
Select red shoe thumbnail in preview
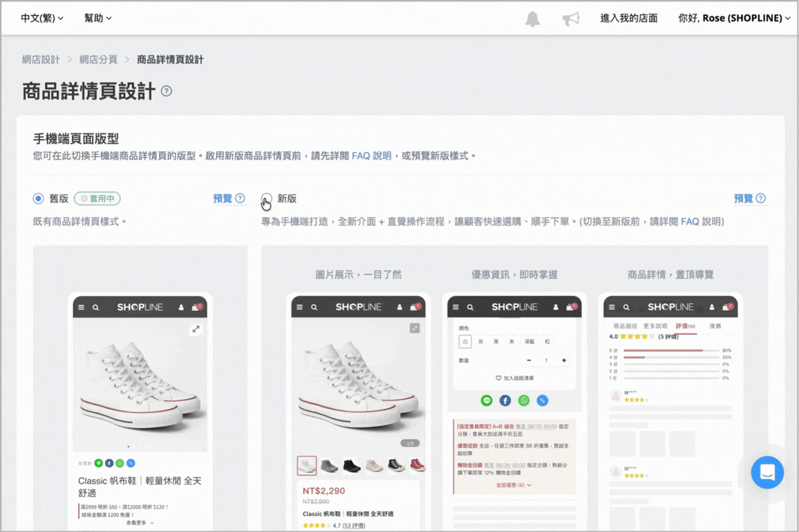tap(417, 465)
